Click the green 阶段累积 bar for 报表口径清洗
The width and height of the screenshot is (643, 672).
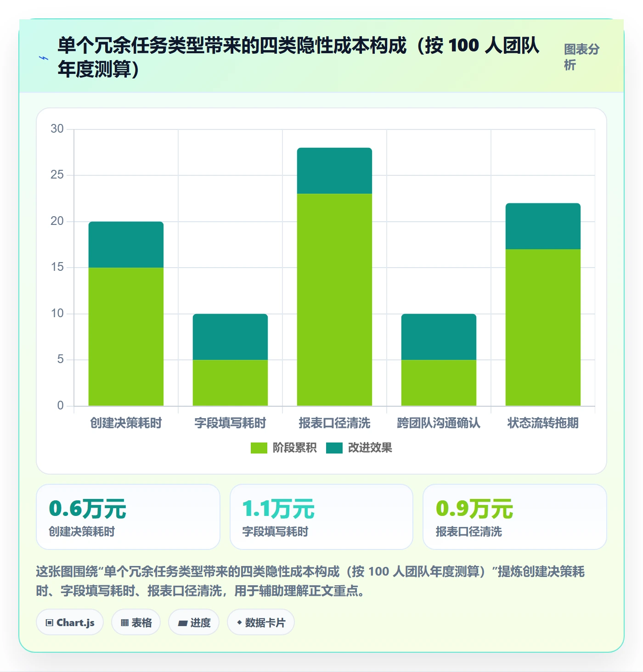tap(334, 300)
